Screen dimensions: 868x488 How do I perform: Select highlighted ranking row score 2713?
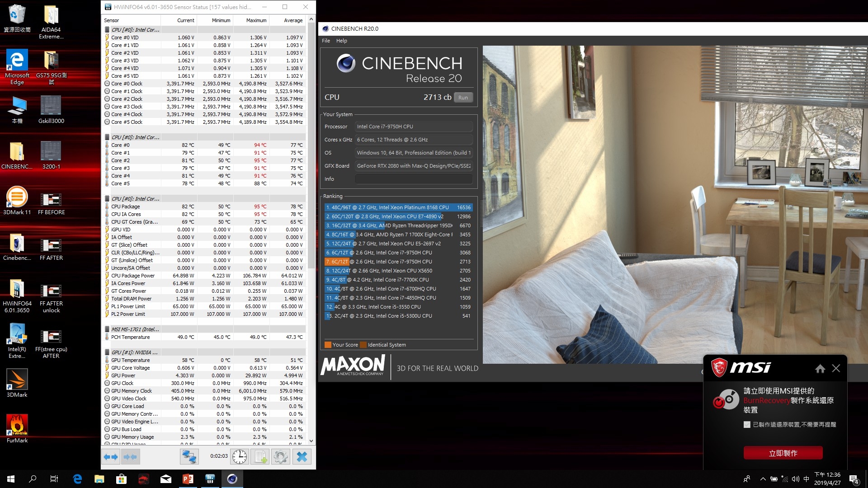tap(398, 262)
